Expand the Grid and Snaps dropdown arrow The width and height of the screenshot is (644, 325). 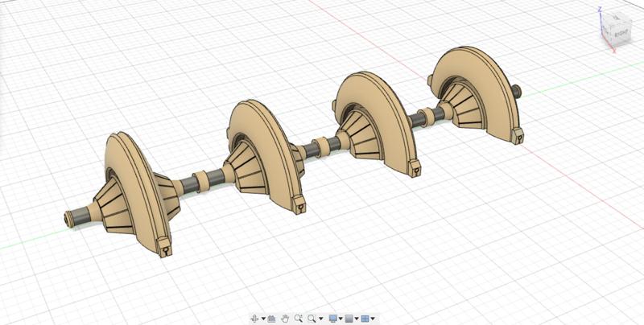pos(357,319)
